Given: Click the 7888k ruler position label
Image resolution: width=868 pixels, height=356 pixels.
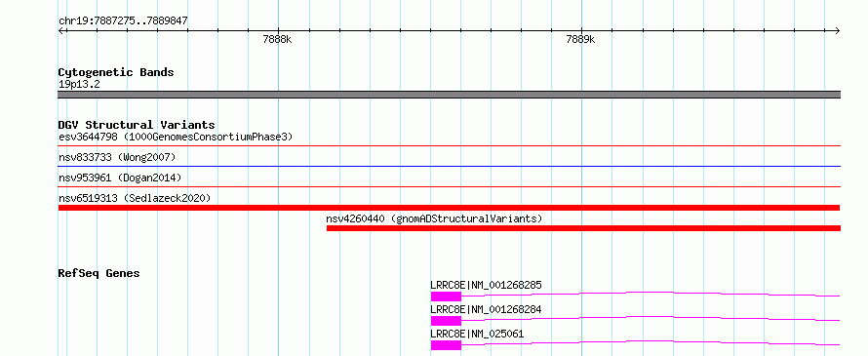Looking at the screenshot, I should point(277,40).
